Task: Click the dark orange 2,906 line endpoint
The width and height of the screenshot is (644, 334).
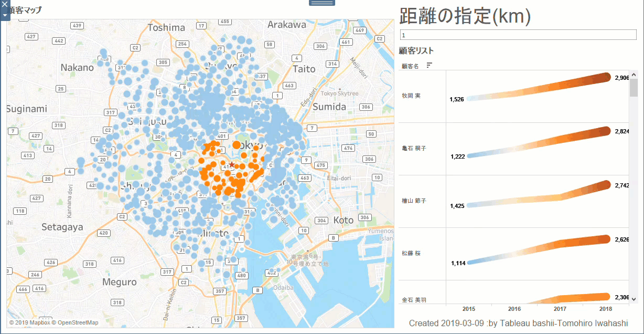Action: (606, 77)
